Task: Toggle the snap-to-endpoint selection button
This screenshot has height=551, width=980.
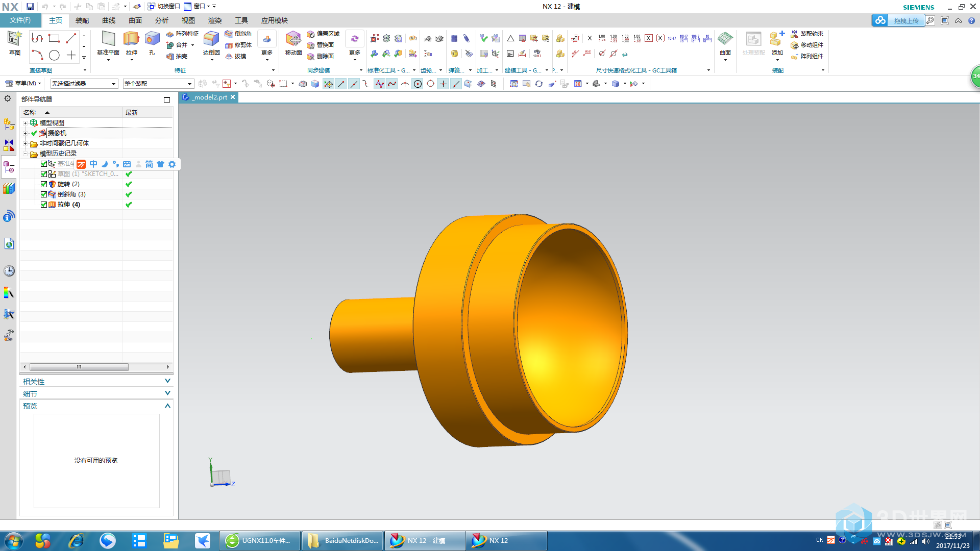Action: pyautogui.click(x=341, y=84)
